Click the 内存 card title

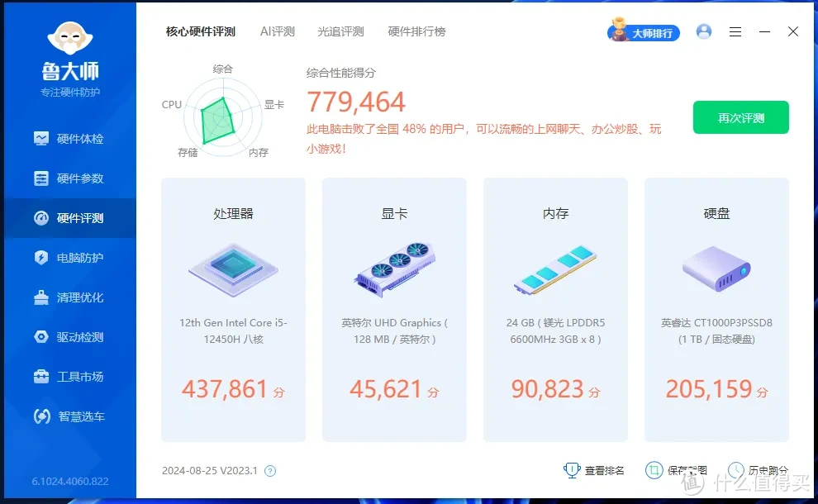[555, 213]
